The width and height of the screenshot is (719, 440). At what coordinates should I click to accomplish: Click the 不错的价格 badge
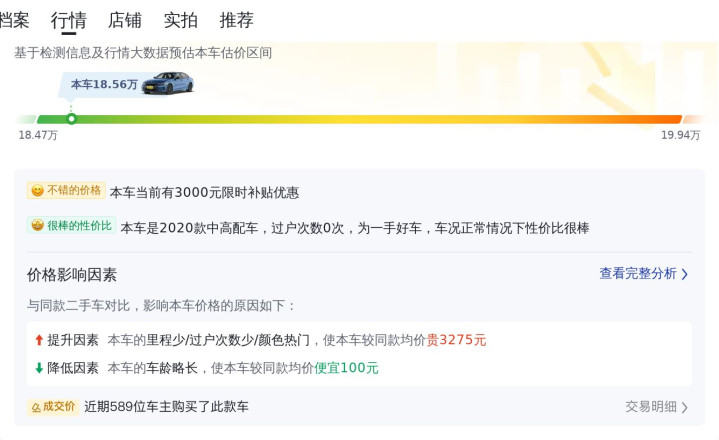coord(66,190)
